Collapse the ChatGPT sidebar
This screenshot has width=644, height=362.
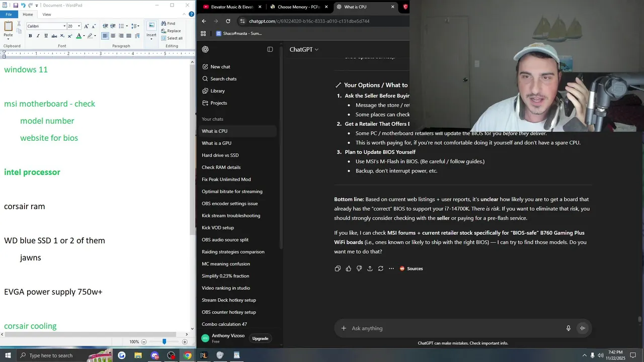coord(270,49)
